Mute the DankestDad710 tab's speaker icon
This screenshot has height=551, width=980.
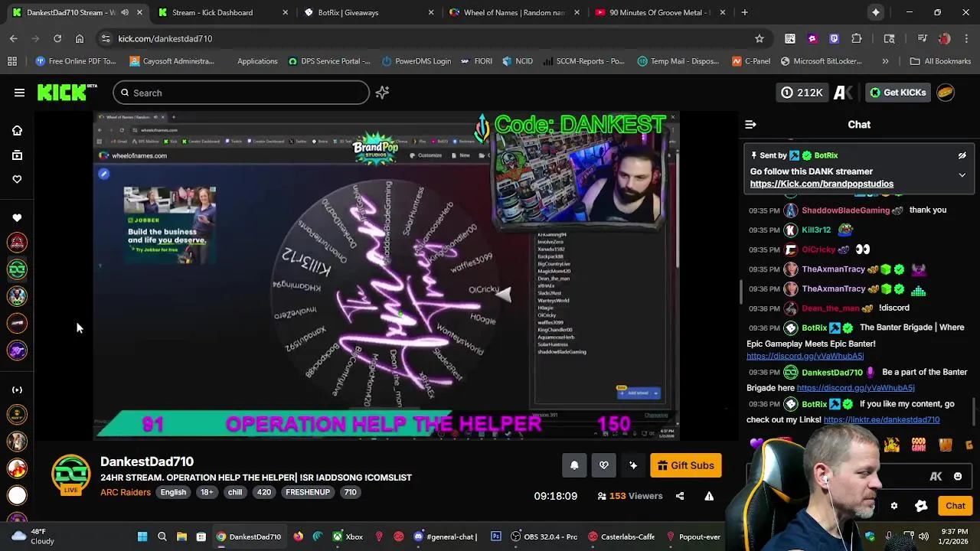point(125,12)
